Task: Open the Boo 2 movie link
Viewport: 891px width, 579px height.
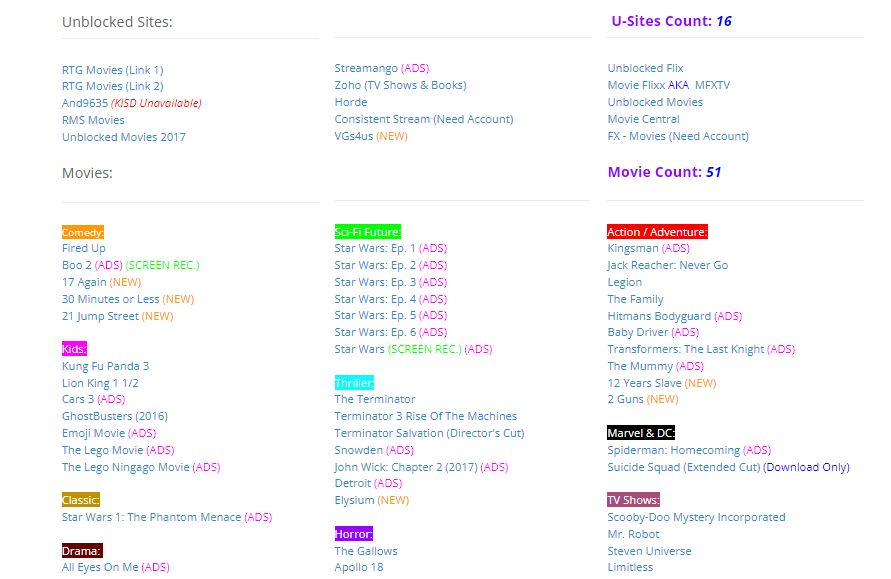Action: 77,265
